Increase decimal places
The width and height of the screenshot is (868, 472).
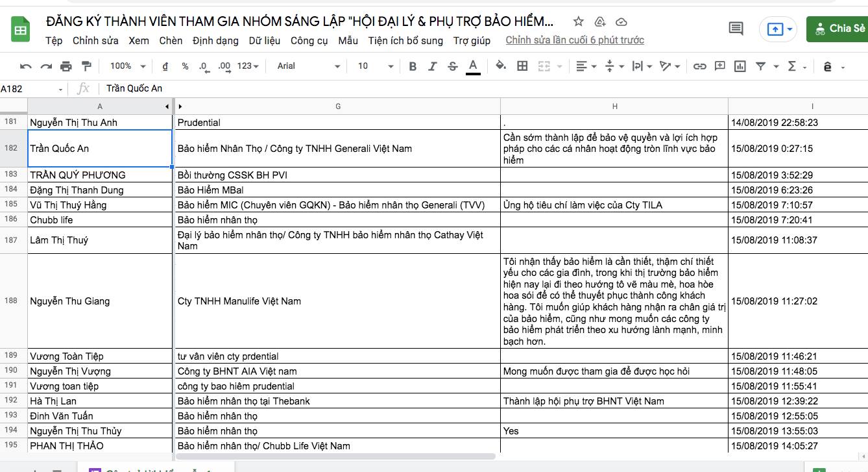(224, 66)
